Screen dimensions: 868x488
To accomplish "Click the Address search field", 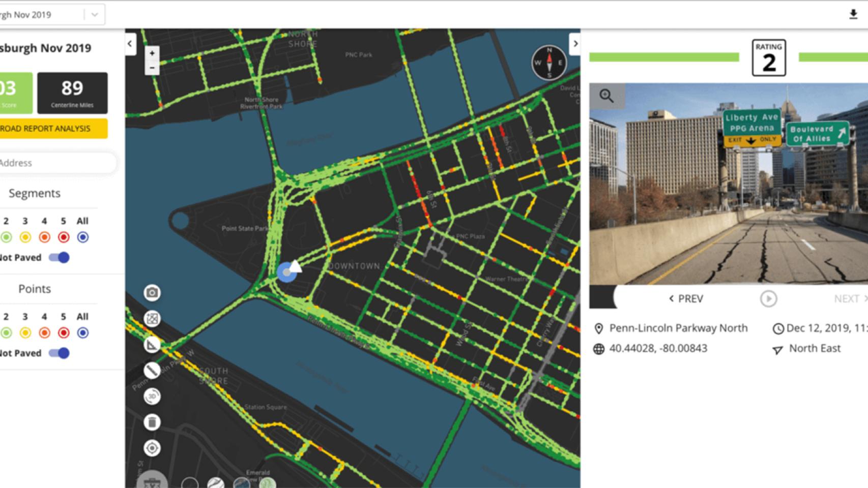I will [57, 163].
